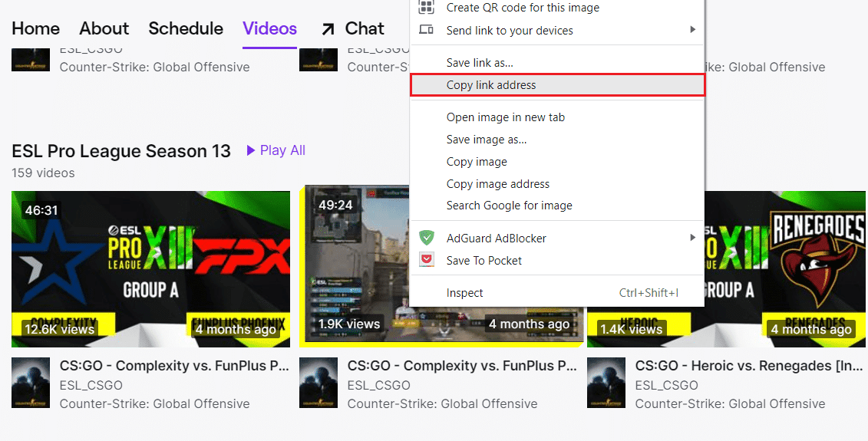Screen dimensions: 868x441
Task: Select the Videos tab
Action: coord(269,28)
